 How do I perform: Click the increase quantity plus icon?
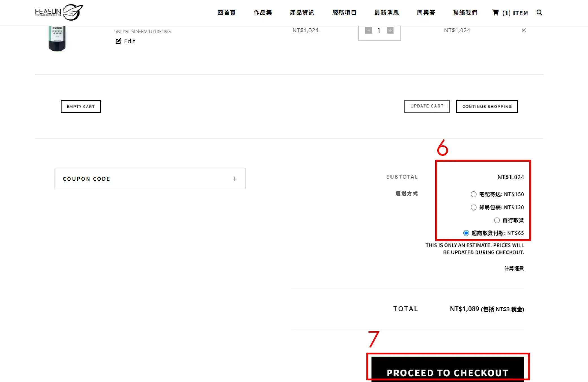[x=390, y=30]
